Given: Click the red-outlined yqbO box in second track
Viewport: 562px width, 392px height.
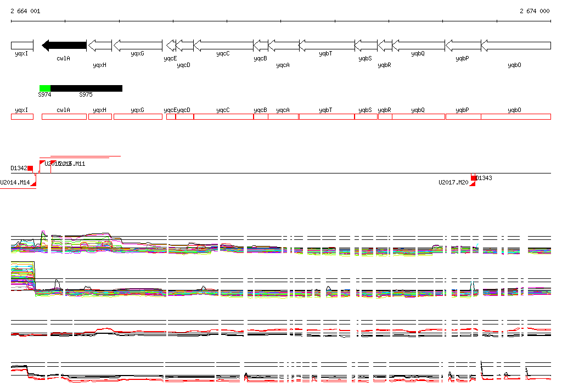Looking at the screenshot, I should pyautogui.click(x=516, y=116).
